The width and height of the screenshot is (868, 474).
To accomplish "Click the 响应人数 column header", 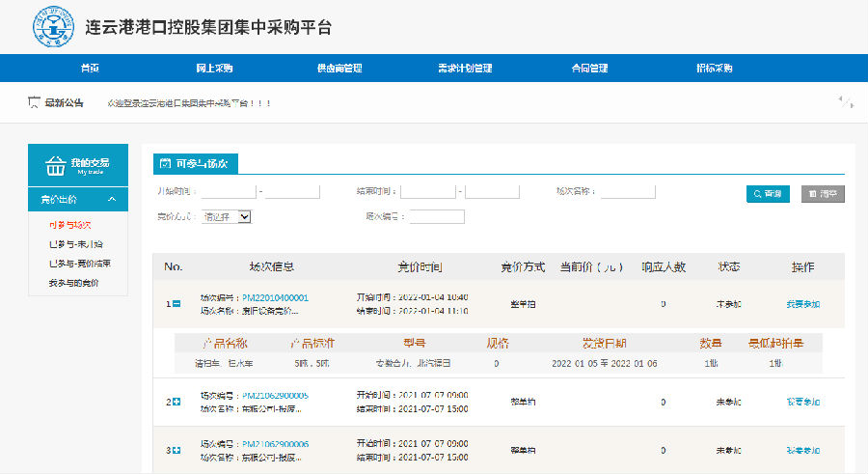I will pos(664,267).
